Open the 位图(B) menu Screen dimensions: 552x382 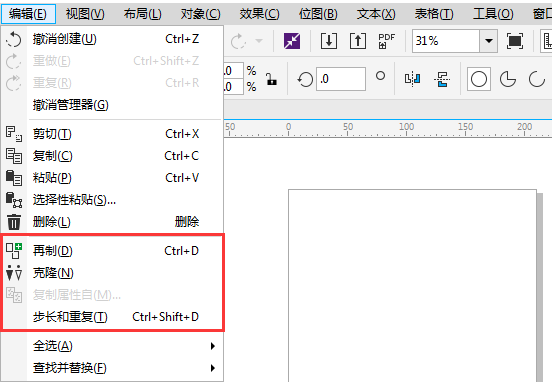[x=318, y=14]
